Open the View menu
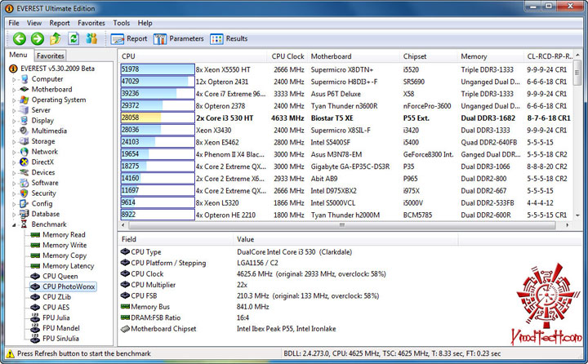This screenshot has width=588, height=364. pos(34,23)
